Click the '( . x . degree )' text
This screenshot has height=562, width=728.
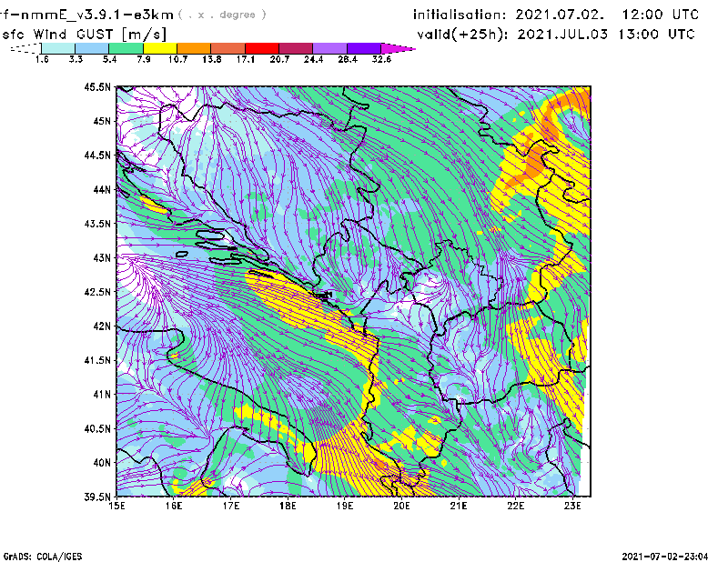point(222,15)
